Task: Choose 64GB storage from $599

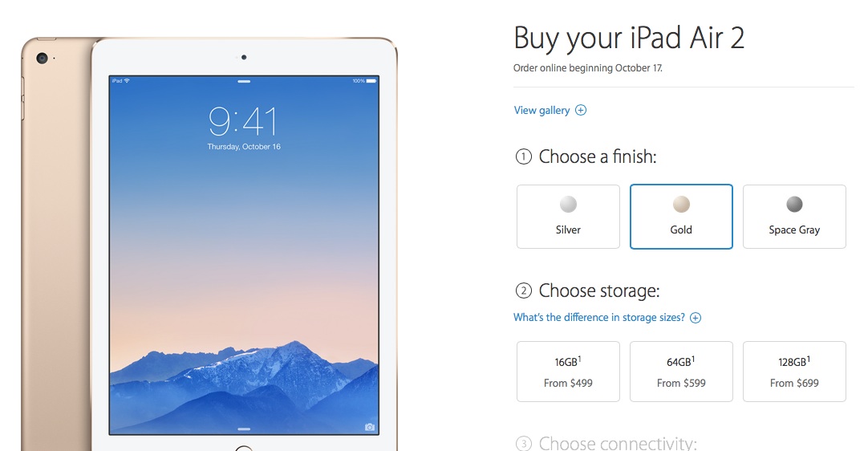Action: coord(681,372)
